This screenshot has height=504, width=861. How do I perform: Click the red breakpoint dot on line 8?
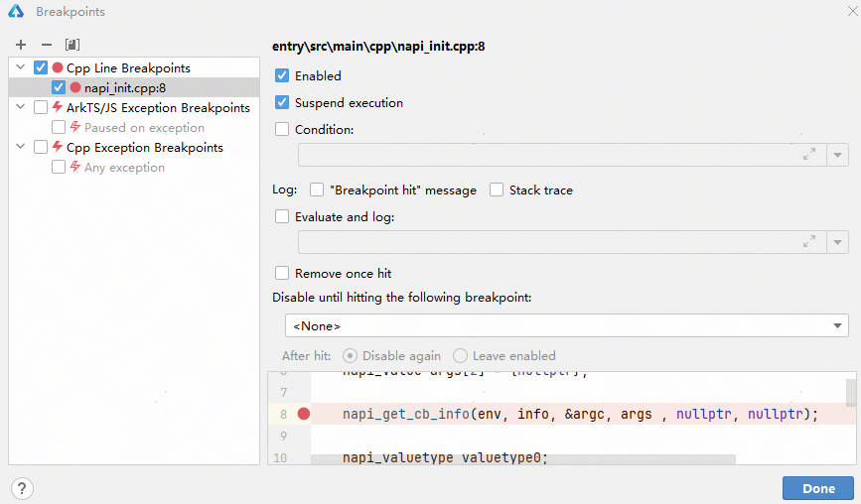tap(304, 414)
